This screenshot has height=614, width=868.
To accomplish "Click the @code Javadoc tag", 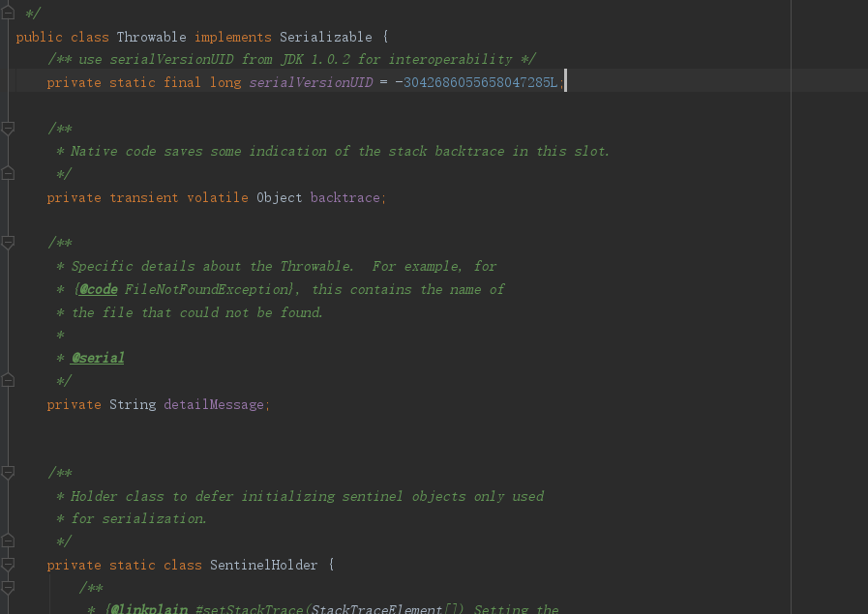I will click(98, 289).
